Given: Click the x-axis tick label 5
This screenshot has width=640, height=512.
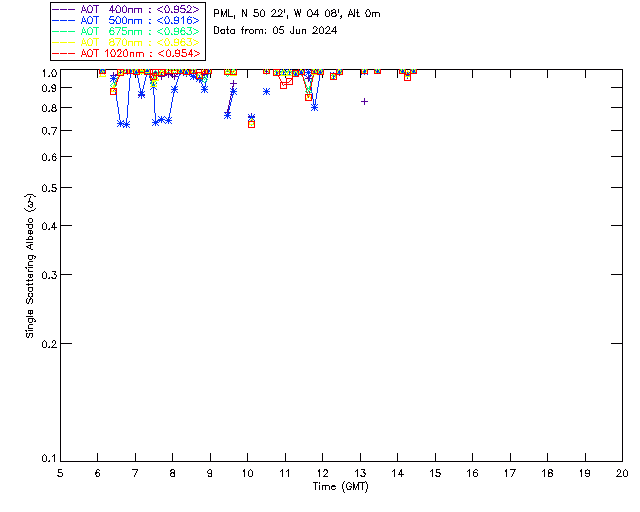Looking at the screenshot, I should point(60,473).
